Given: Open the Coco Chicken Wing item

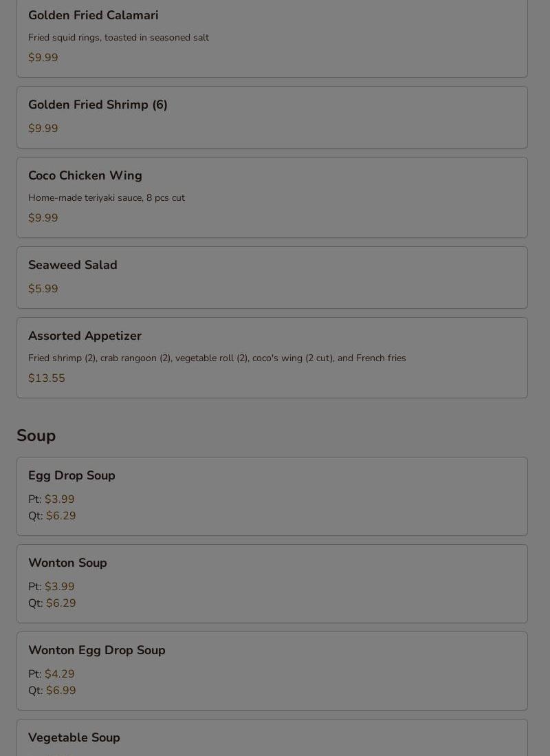Looking at the screenshot, I should click(x=85, y=175).
